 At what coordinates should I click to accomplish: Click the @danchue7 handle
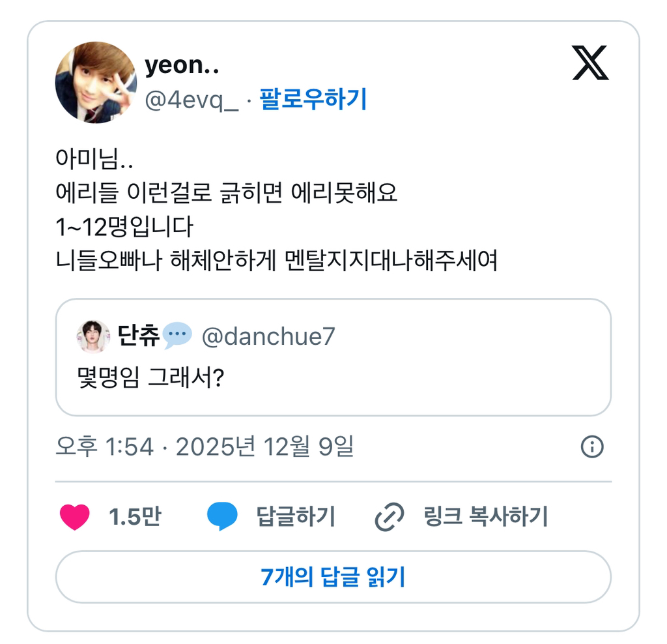click(x=268, y=336)
